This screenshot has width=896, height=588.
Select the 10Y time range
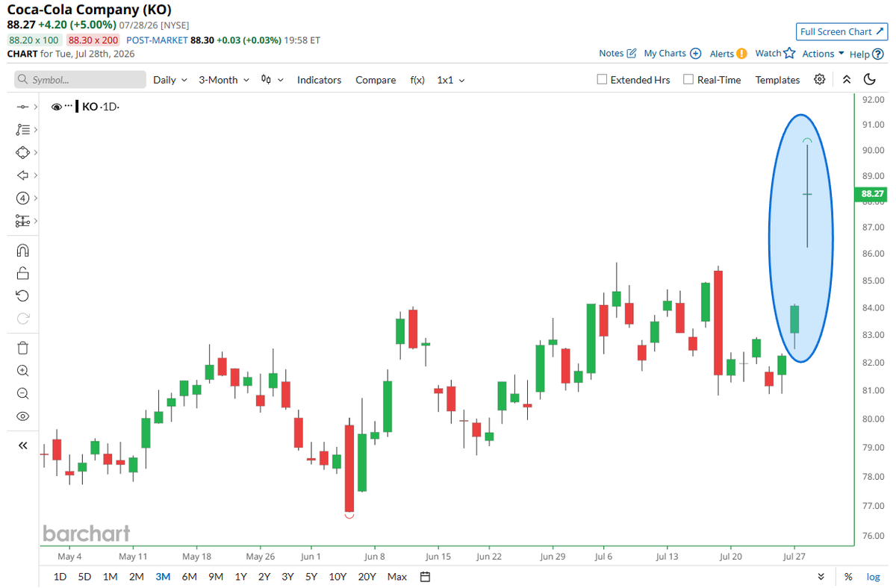coord(337,576)
